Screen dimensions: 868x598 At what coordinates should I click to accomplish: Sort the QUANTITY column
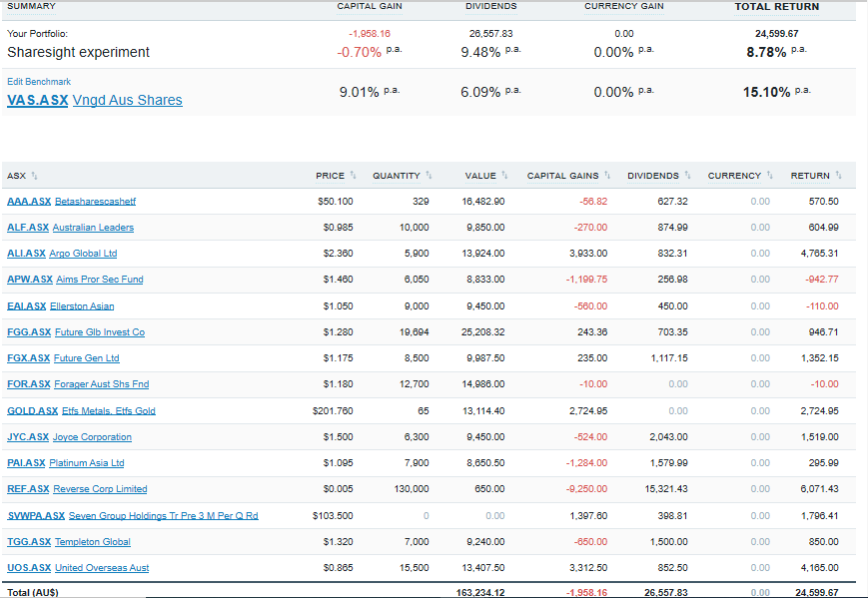[x=398, y=175]
